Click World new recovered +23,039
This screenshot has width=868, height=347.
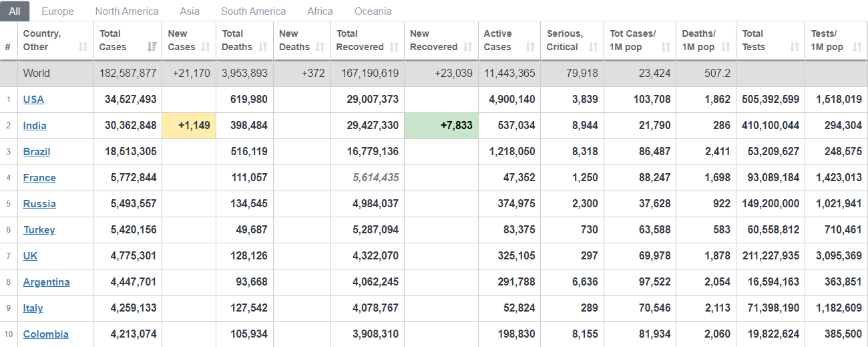tap(453, 74)
